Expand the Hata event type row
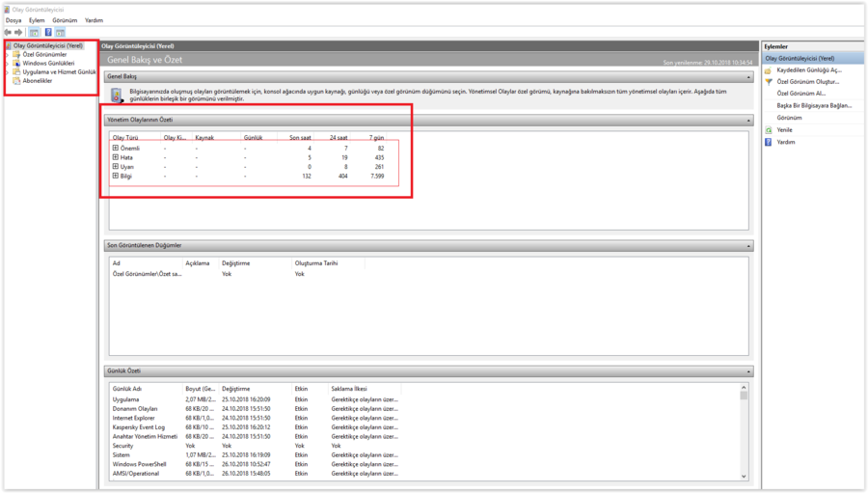Viewport: 868px width, 493px height. (115, 157)
